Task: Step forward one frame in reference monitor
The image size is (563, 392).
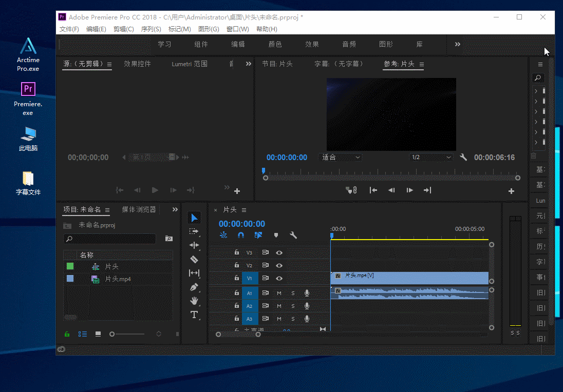Action: coord(409,190)
